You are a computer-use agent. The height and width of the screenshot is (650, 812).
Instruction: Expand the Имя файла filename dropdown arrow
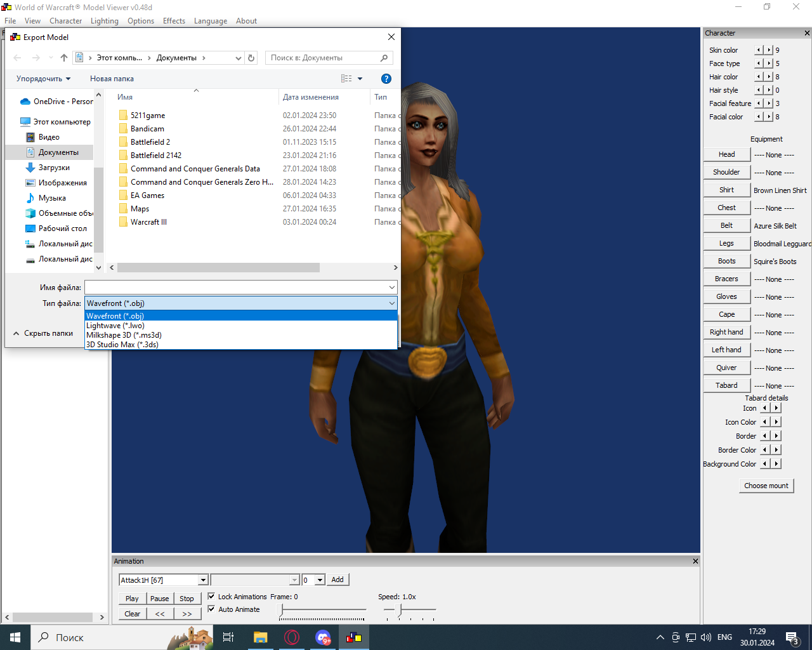click(x=392, y=288)
